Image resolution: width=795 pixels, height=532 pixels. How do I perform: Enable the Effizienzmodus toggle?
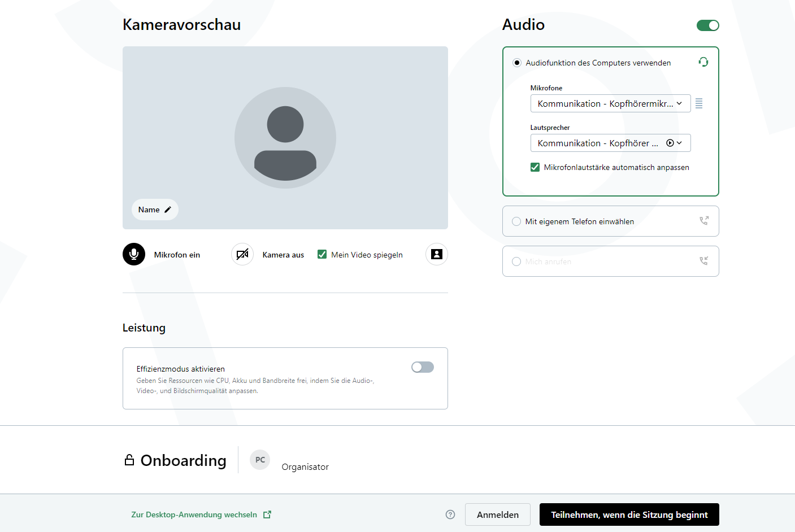tap(423, 367)
